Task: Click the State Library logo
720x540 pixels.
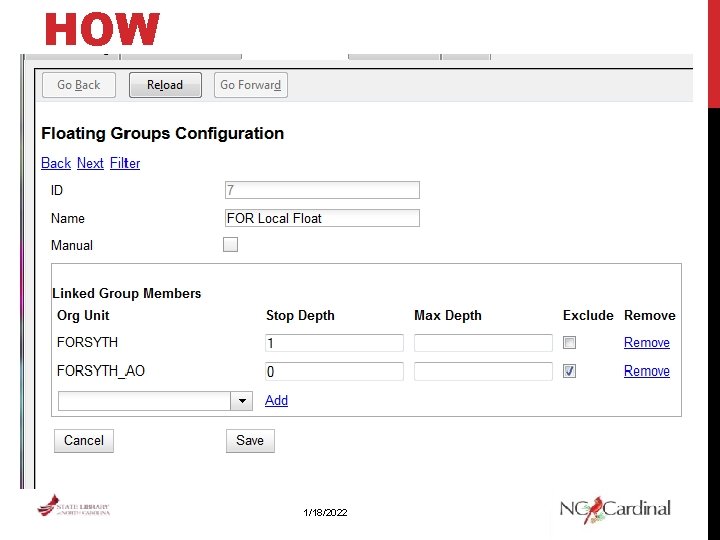Action: [x=73, y=506]
